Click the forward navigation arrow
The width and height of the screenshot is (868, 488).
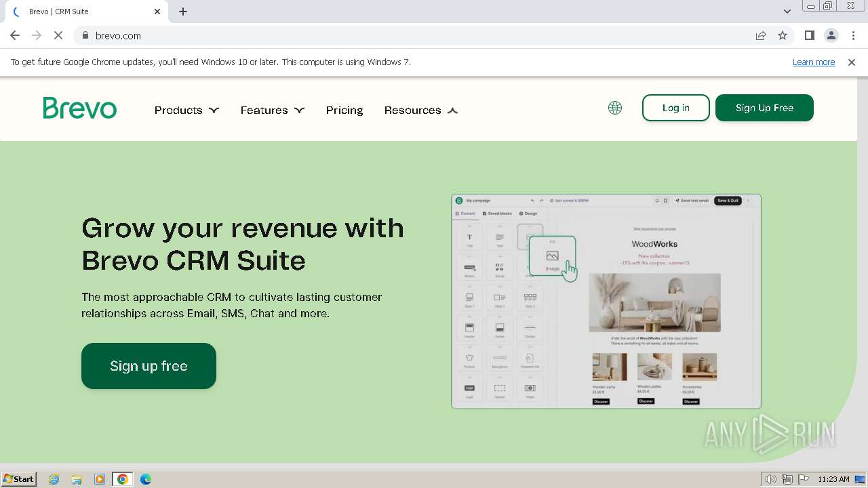(37, 35)
